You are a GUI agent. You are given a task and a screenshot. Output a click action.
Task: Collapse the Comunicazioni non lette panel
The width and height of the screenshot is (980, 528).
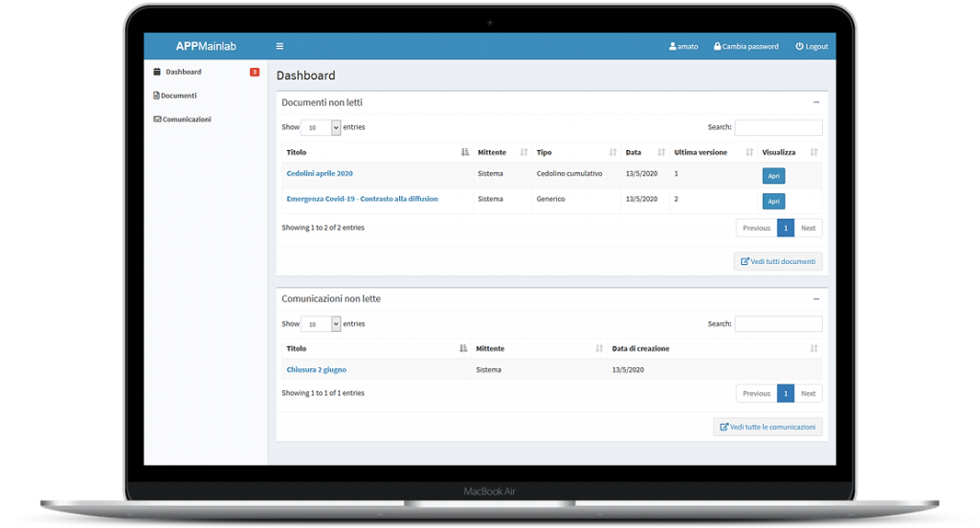pos(816,298)
